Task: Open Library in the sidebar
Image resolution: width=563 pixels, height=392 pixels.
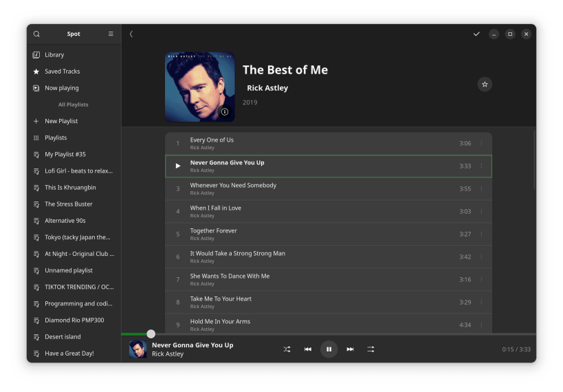Action: point(74,54)
